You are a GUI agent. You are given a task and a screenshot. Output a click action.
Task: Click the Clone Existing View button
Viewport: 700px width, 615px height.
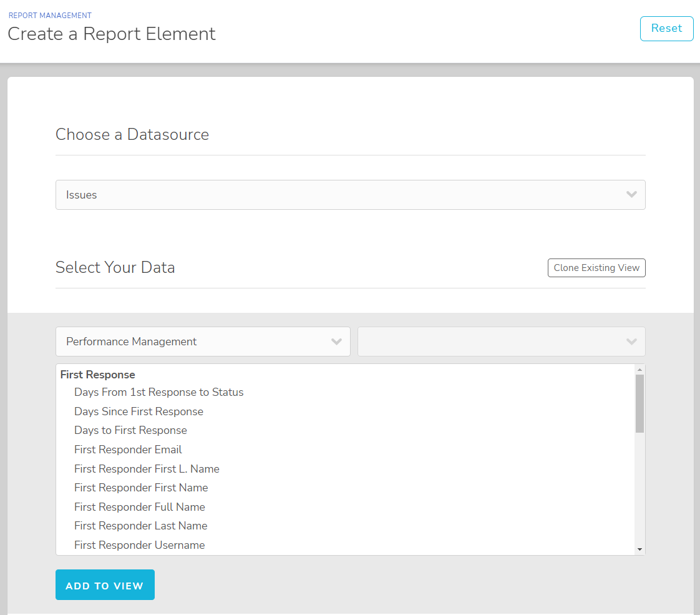pos(596,267)
